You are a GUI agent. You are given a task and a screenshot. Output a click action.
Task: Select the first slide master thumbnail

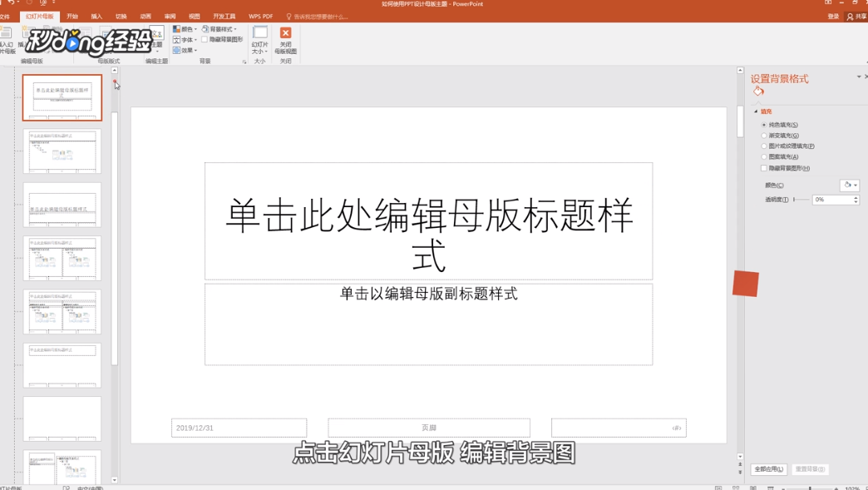[x=62, y=97]
